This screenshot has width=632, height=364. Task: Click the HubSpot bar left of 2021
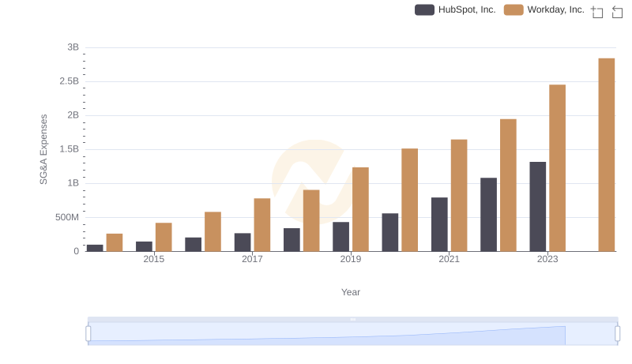[x=439, y=225]
